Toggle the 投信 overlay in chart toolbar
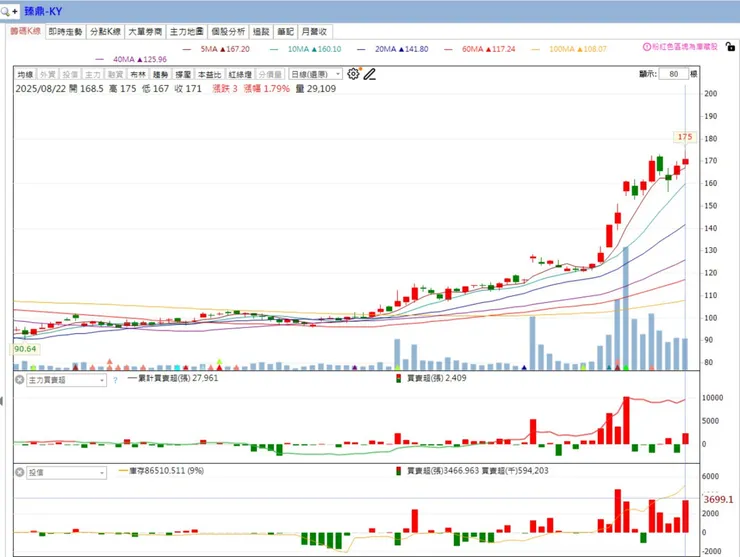Viewport: 740px width, 557px height. pyautogui.click(x=70, y=74)
